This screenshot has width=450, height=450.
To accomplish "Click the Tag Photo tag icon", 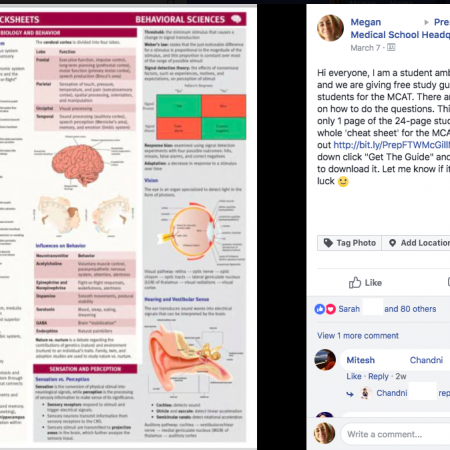I will [328, 243].
